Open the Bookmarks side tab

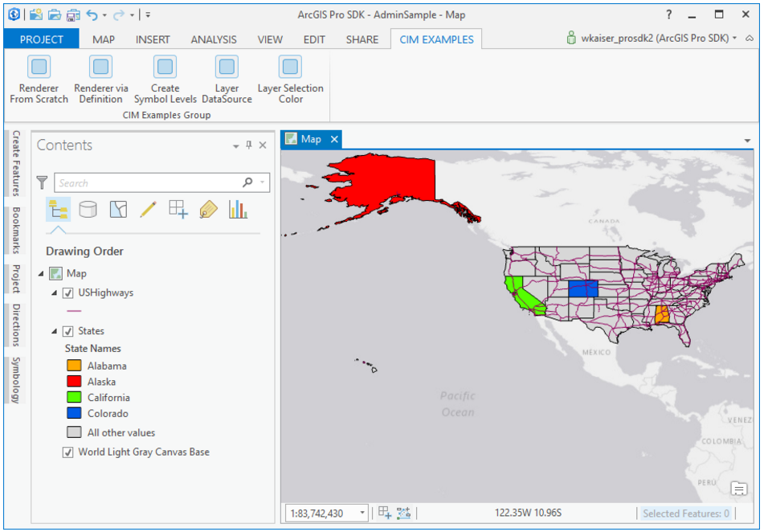click(15, 230)
